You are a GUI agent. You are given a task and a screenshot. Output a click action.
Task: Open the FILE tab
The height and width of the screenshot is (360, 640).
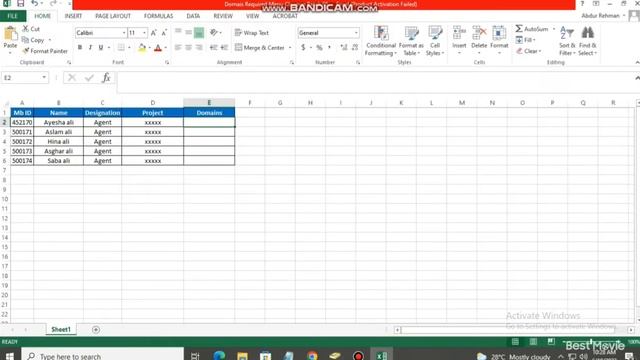[13, 16]
